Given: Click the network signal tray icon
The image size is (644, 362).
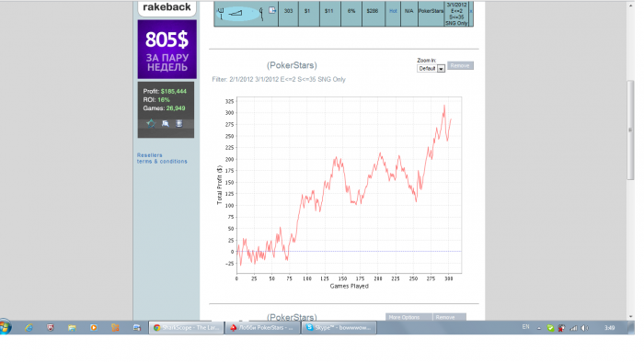Looking at the screenshot, I should coord(573,328).
